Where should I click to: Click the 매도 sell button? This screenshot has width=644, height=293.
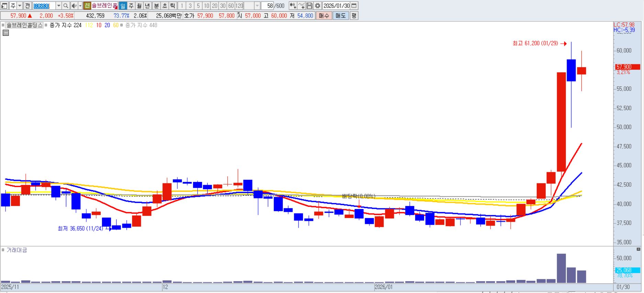[x=341, y=16]
